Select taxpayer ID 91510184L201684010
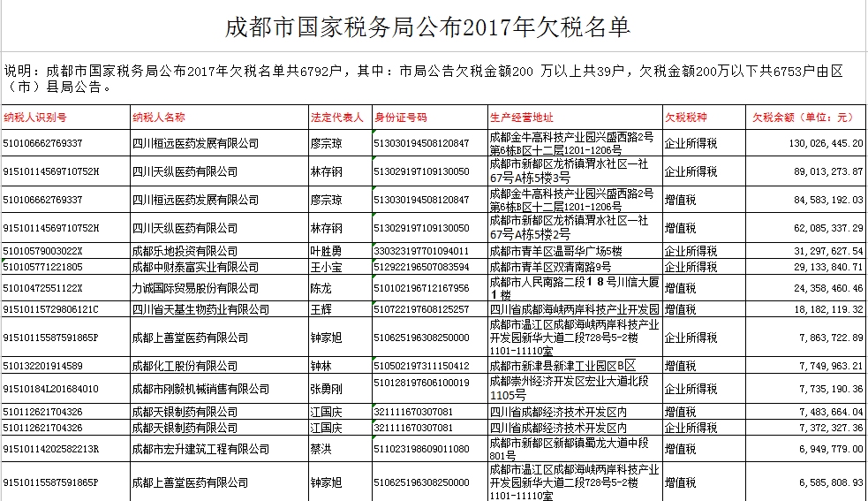This screenshot has height=501, width=868. click(x=51, y=389)
